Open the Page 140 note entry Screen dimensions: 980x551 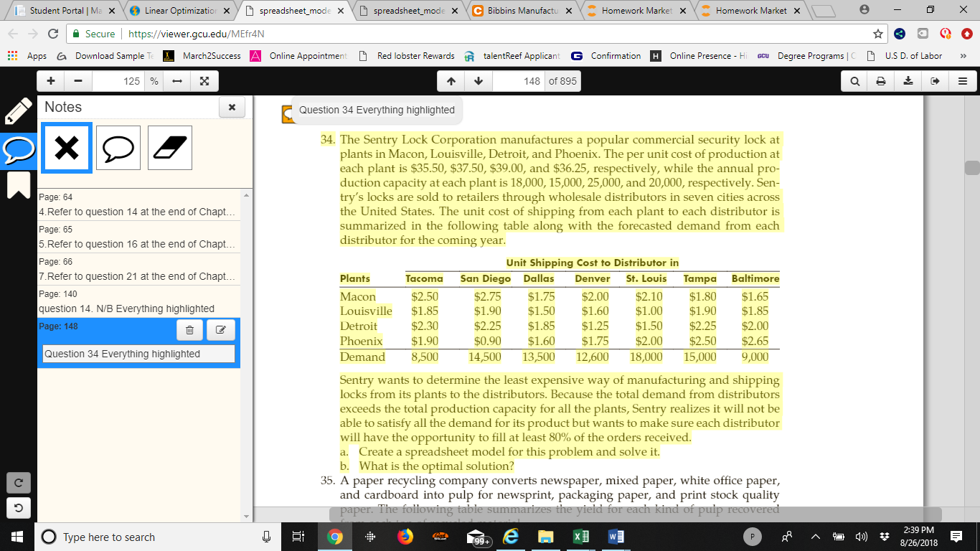pyautogui.click(x=138, y=301)
